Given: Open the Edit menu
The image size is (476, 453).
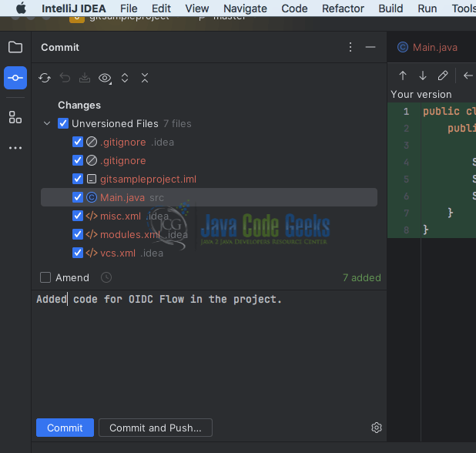Looking at the screenshot, I should click(x=161, y=8).
